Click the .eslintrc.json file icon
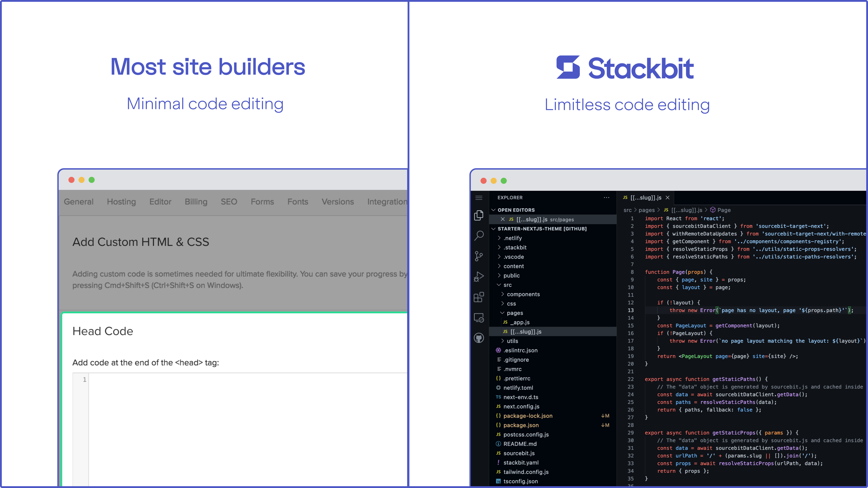868x488 pixels. click(x=498, y=350)
